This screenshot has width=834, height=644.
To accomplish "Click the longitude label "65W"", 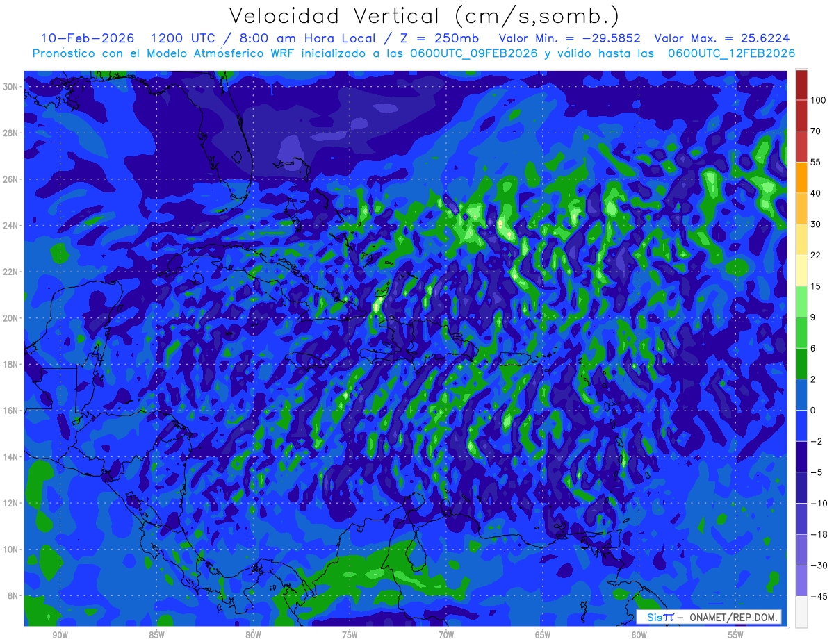I will point(543,636).
